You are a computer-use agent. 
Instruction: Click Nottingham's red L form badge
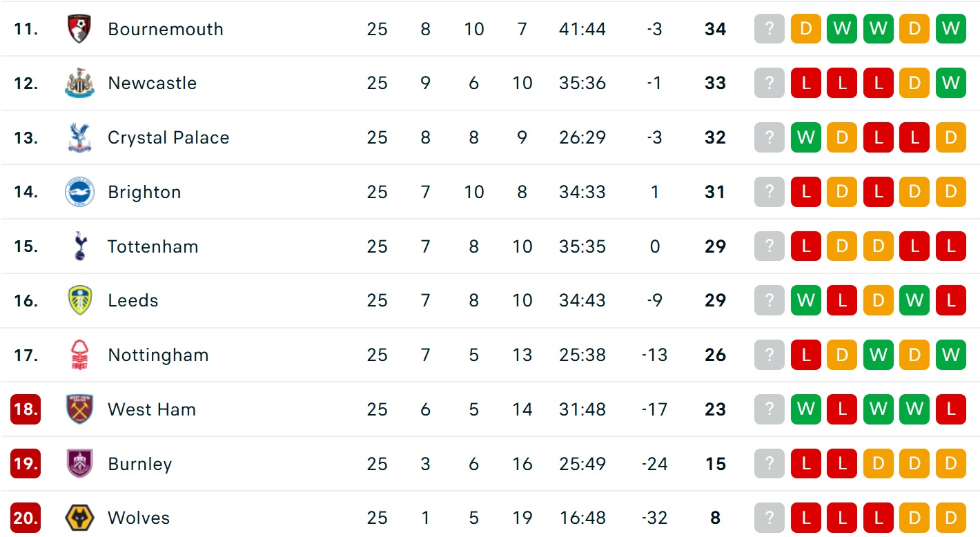[806, 355]
